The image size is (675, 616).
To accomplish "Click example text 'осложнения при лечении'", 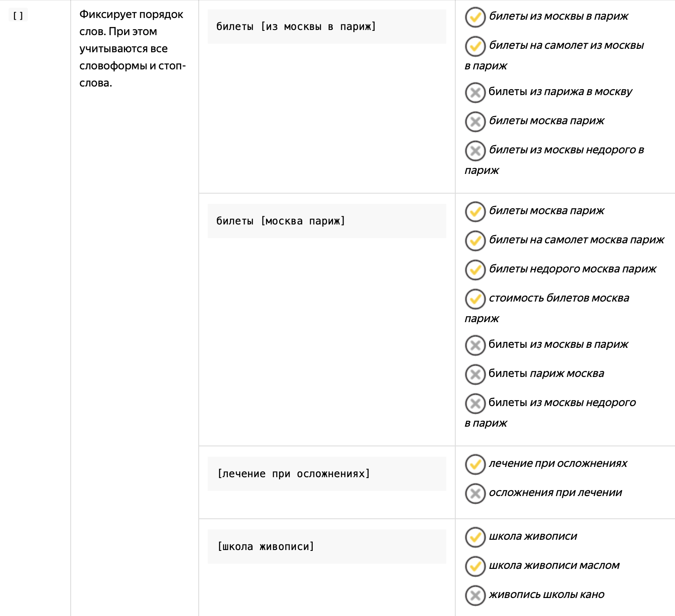I will [556, 493].
